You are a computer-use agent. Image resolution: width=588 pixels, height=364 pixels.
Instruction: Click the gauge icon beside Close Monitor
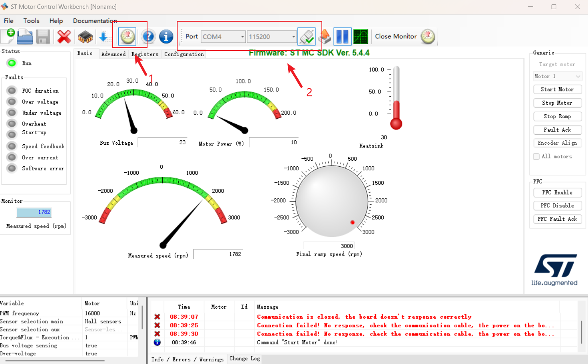point(428,36)
